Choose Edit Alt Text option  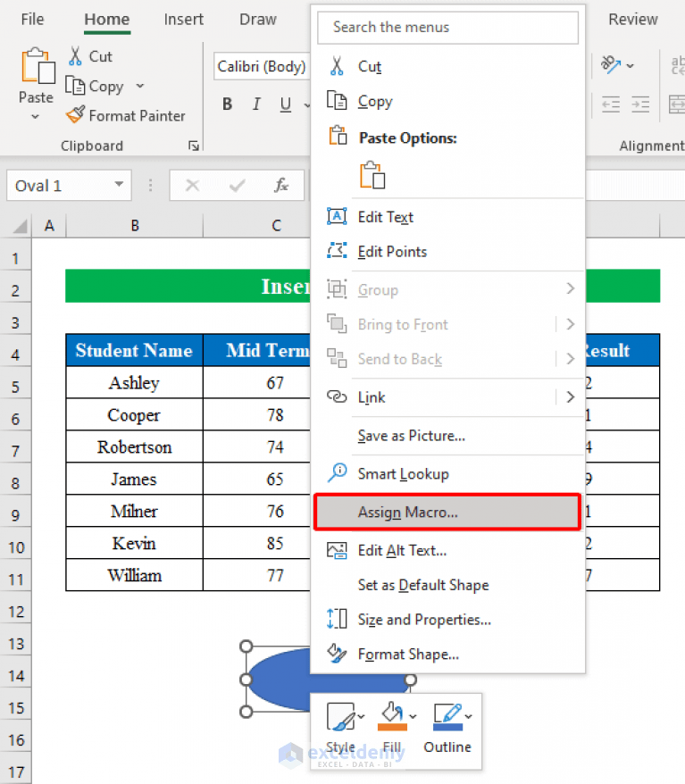[447, 551]
